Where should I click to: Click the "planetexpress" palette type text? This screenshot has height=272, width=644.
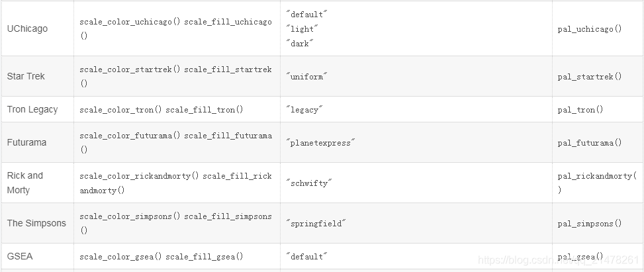(320, 143)
